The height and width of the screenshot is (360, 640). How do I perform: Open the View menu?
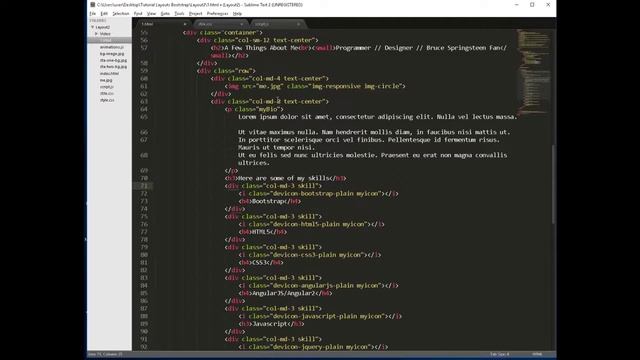(x=151, y=13)
